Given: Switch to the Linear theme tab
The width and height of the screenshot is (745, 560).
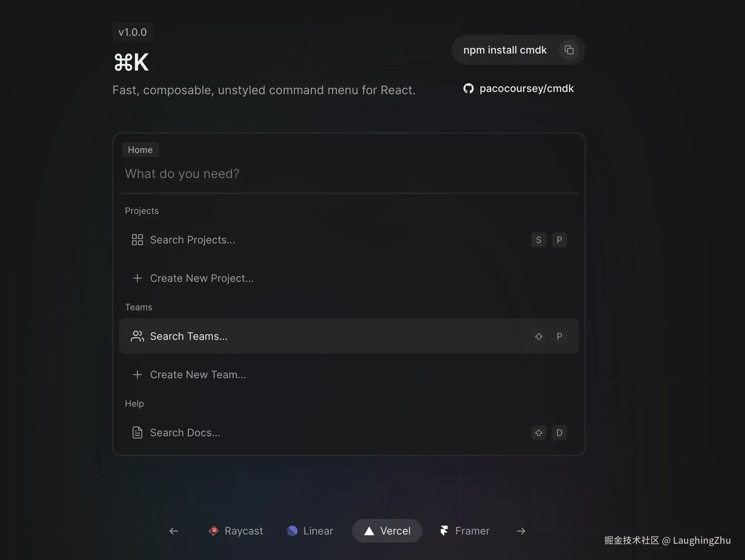Looking at the screenshot, I should point(310,531).
